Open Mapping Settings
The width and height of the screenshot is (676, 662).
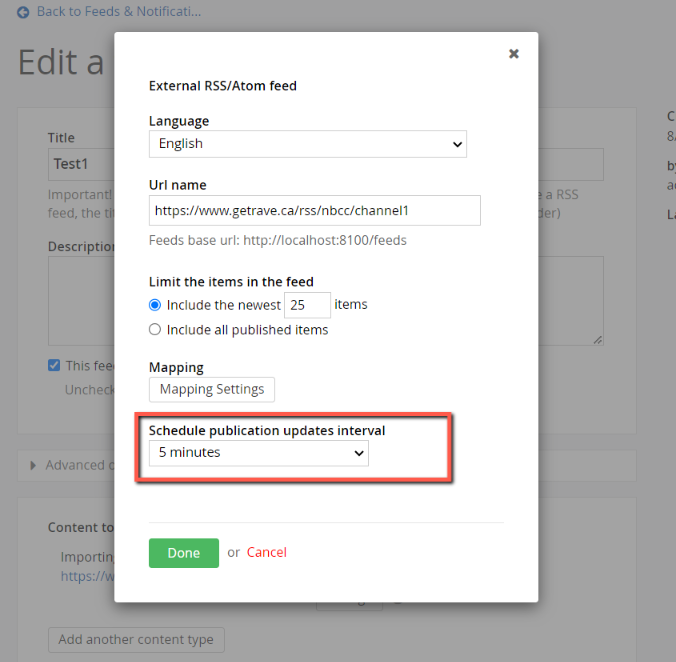[x=212, y=390]
